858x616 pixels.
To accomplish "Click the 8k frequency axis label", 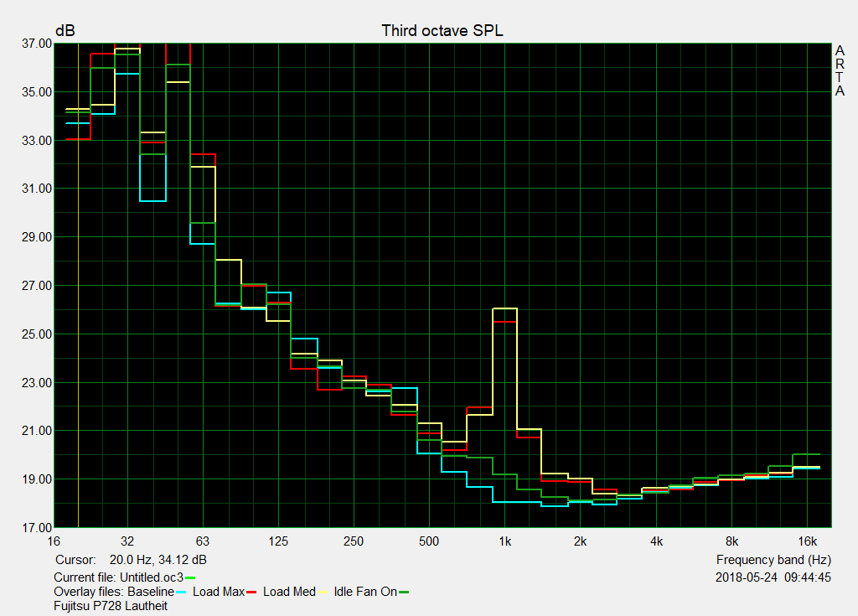I will coord(731,541).
